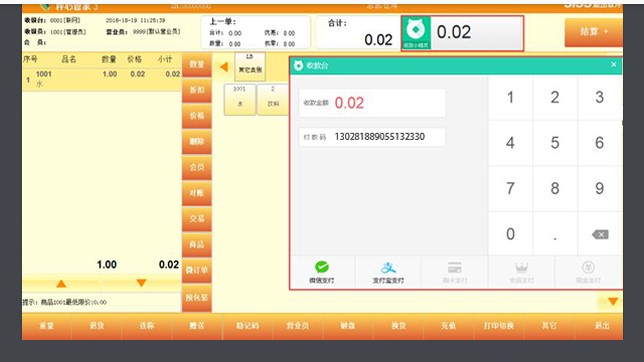This screenshot has height=362, width=644.
Task: Click the 品名 column header
Action: coord(69,59)
